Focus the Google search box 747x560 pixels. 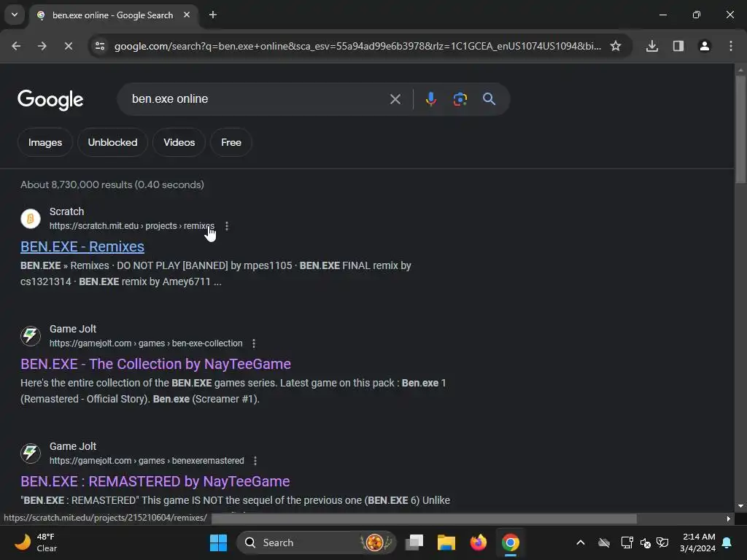pyautogui.click(x=258, y=99)
